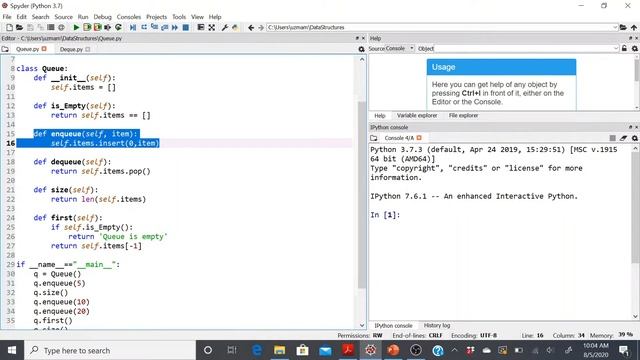Expand the working directory path dropdown
The width and height of the screenshot is (640, 360).
(615, 27)
